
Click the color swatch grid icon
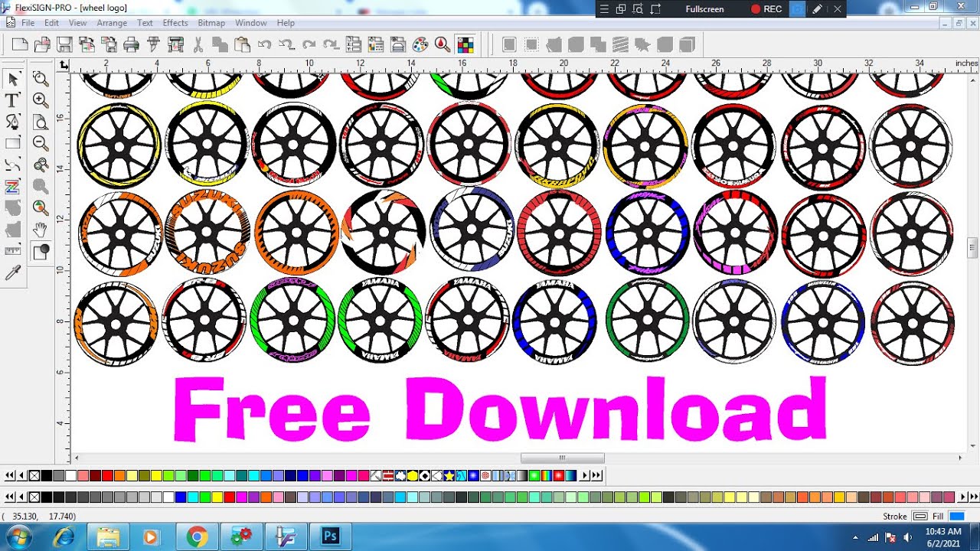[465, 44]
